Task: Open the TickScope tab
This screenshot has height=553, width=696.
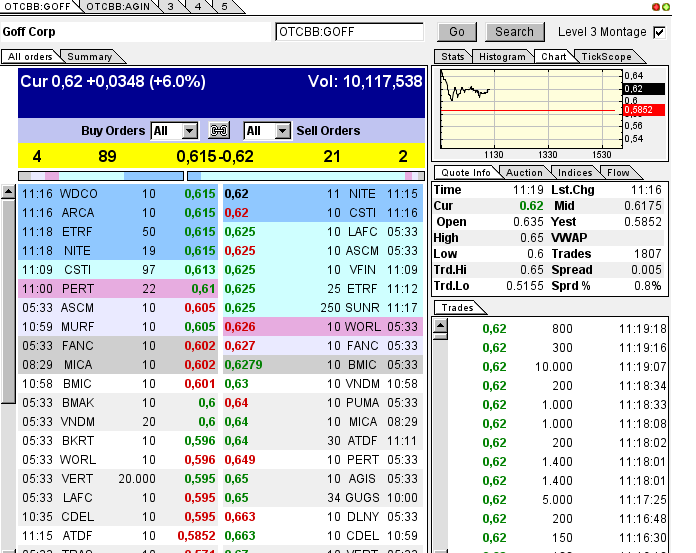Action: [606, 57]
